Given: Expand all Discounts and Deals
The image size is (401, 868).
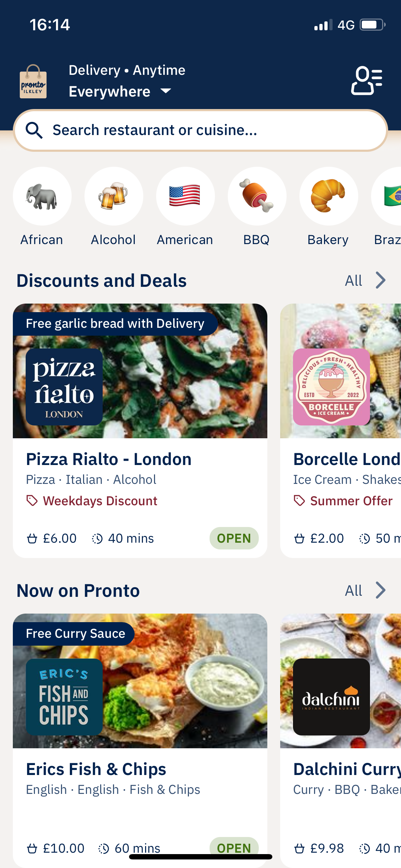Looking at the screenshot, I should (x=365, y=280).
